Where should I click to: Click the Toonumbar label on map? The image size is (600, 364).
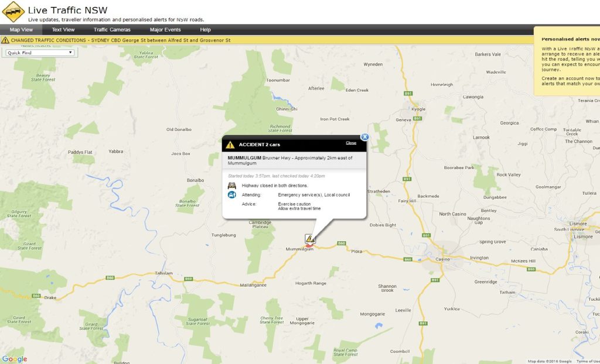pyautogui.click(x=278, y=80)
